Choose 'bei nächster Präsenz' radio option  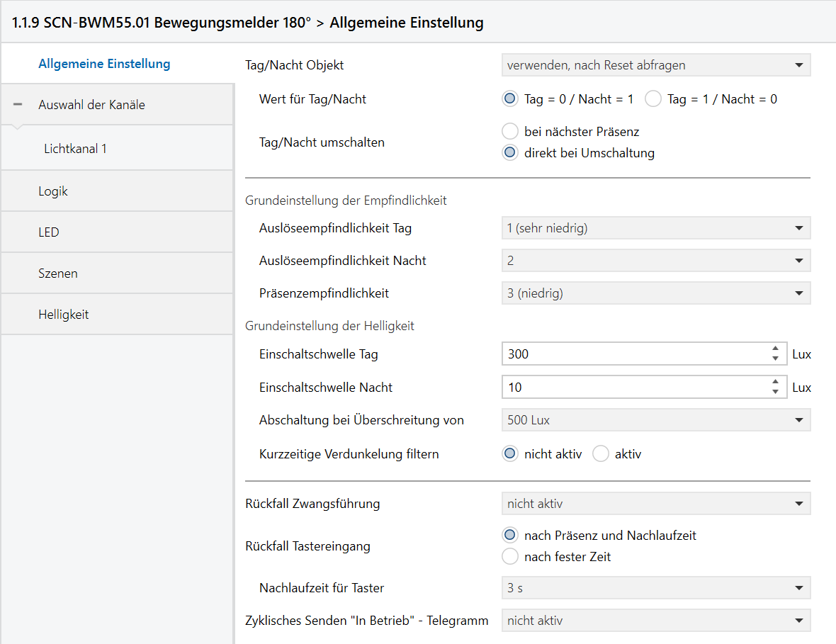tap(510, 131)
